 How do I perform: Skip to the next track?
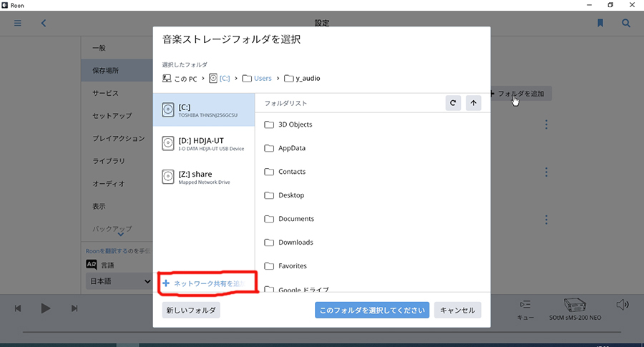[x=74, y=308]
